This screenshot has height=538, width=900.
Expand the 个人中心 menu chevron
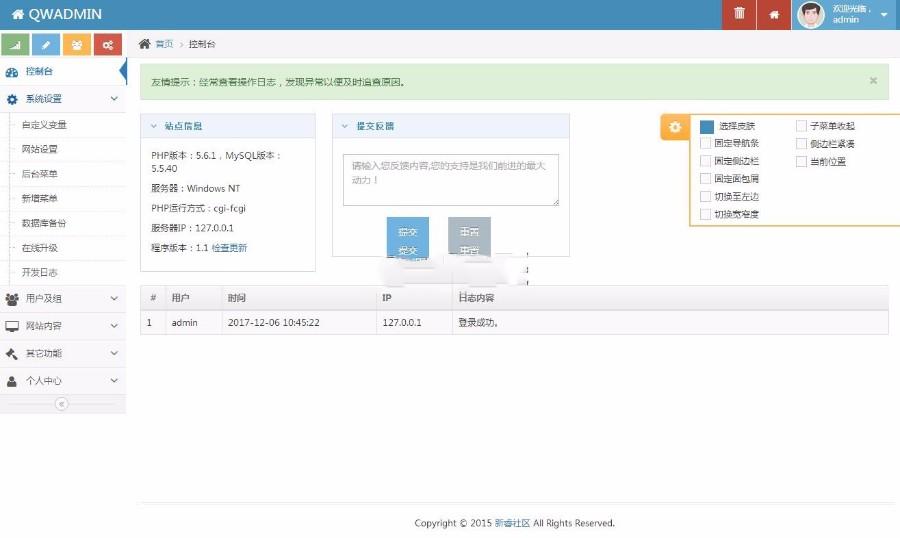pyautogui.click(x=114, y=381)
